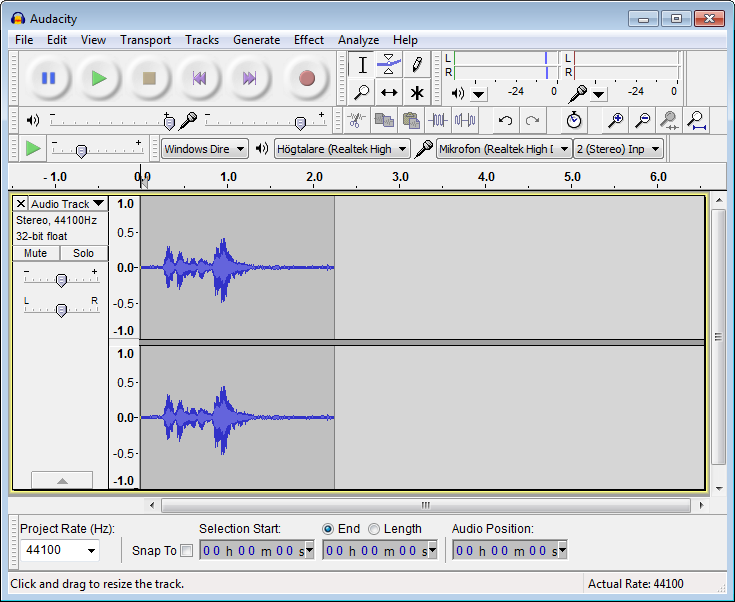Open the Audio Track name dropdown menu
The width and height of the screenshot is (735, 602).
tap(68, 203)
